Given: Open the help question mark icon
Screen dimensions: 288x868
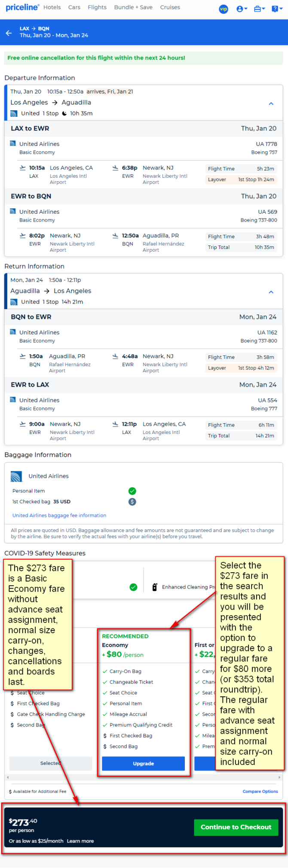Looking at the screenshot, I should tap(276, 9).
